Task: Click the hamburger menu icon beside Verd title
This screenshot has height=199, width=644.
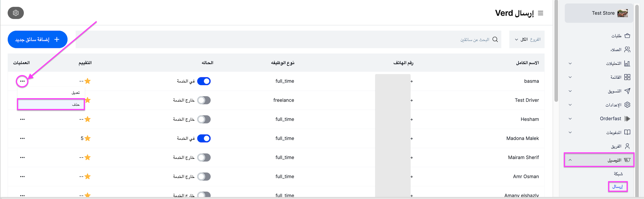Action: tap(540, 13)
